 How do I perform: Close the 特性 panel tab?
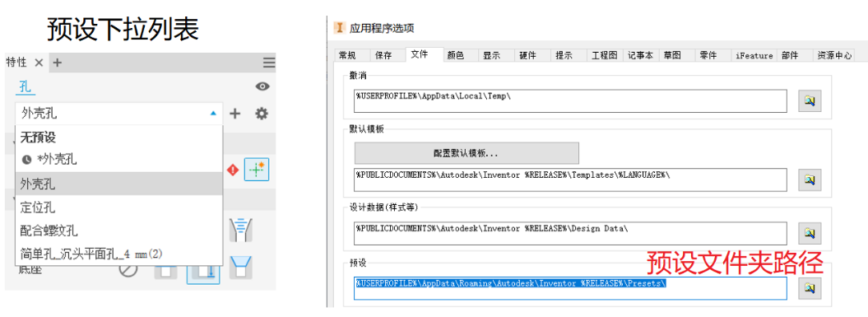pos(39,63)
